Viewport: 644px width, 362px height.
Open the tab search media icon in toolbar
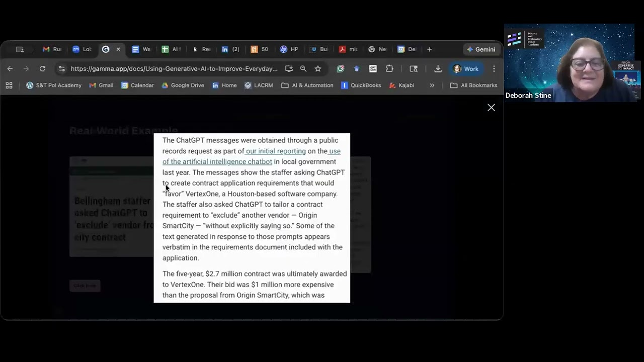[x=414, y=69]
